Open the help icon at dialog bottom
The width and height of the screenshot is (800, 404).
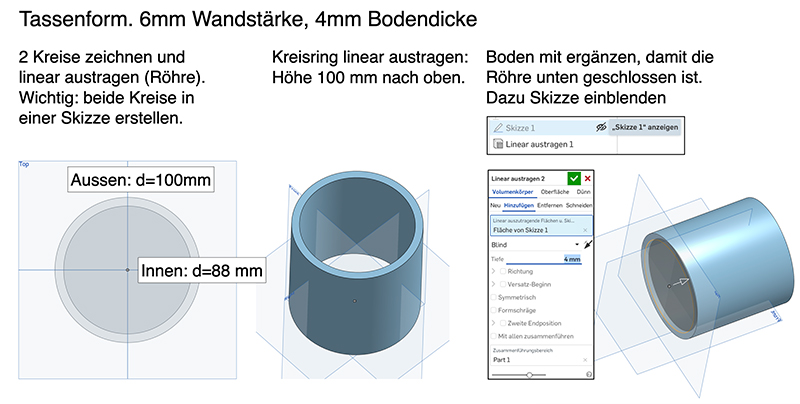(587, 374)
